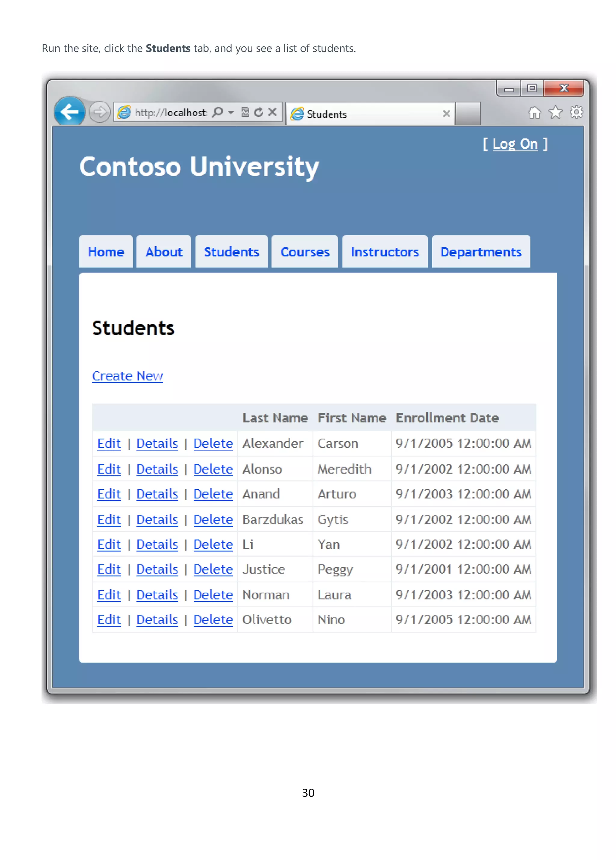Edit the Norman Laura record
This screenshot has width=616, height=860.
click(109, 595)
